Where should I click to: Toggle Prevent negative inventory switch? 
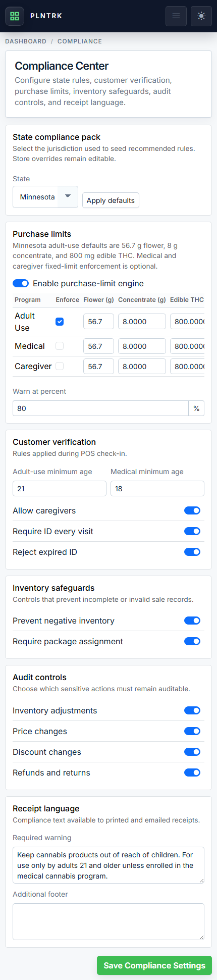(192, 621)
